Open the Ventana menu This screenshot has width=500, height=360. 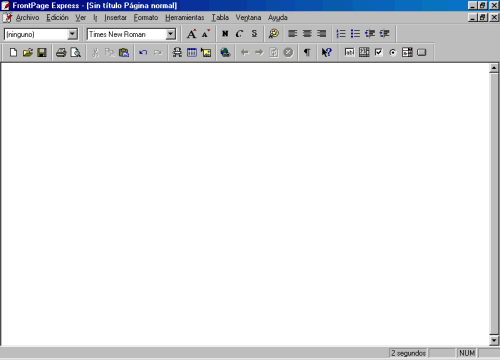tap(248, 17)
